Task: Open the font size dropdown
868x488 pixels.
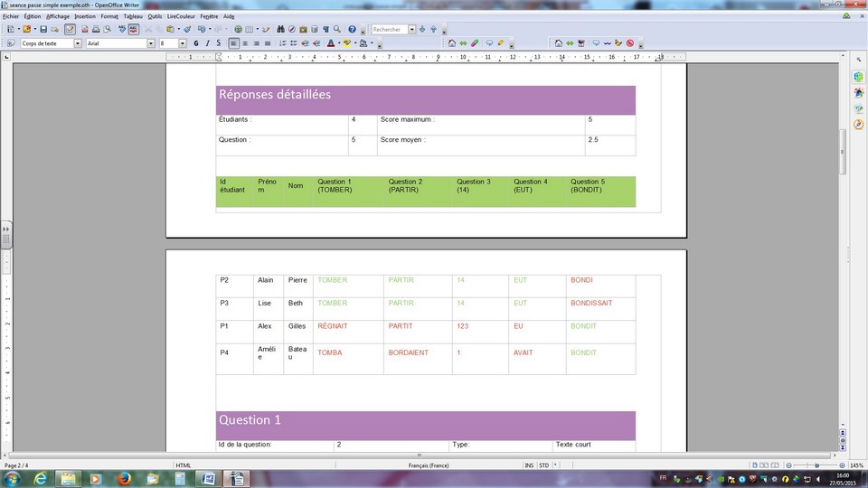Action: coord(184,42)
